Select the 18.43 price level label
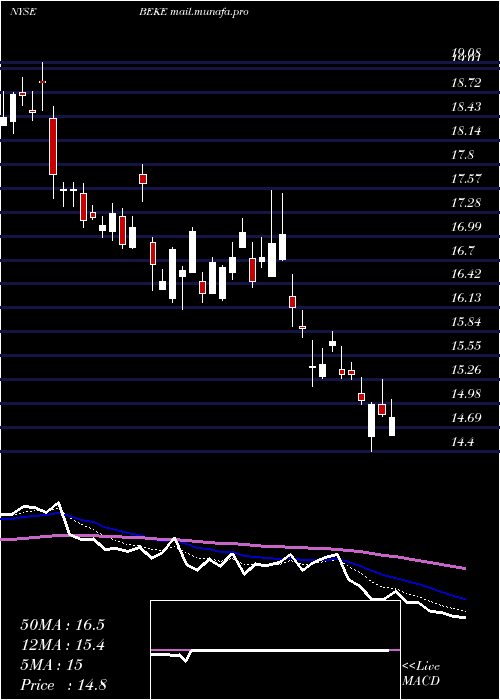 click(467, 107)
